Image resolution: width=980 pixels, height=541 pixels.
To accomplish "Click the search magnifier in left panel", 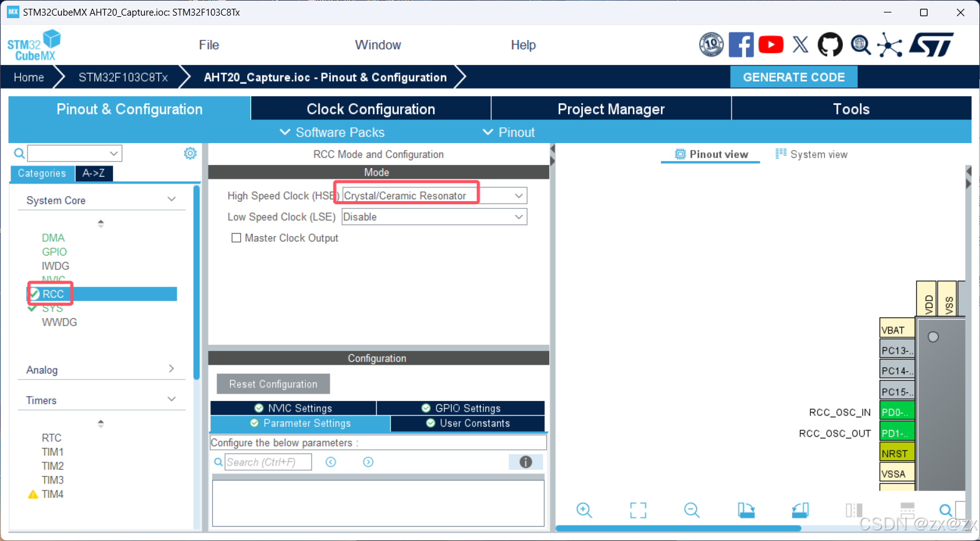I will 19,153.
